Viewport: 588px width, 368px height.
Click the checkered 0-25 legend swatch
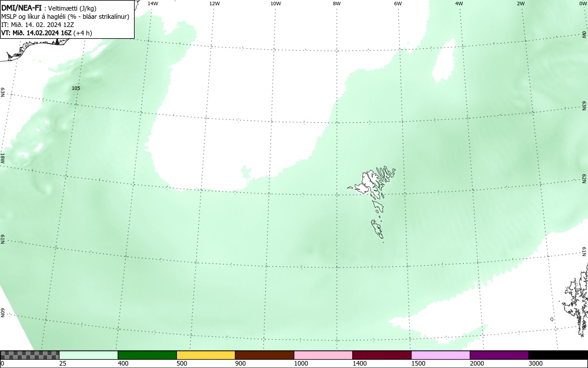click(29, 355)
